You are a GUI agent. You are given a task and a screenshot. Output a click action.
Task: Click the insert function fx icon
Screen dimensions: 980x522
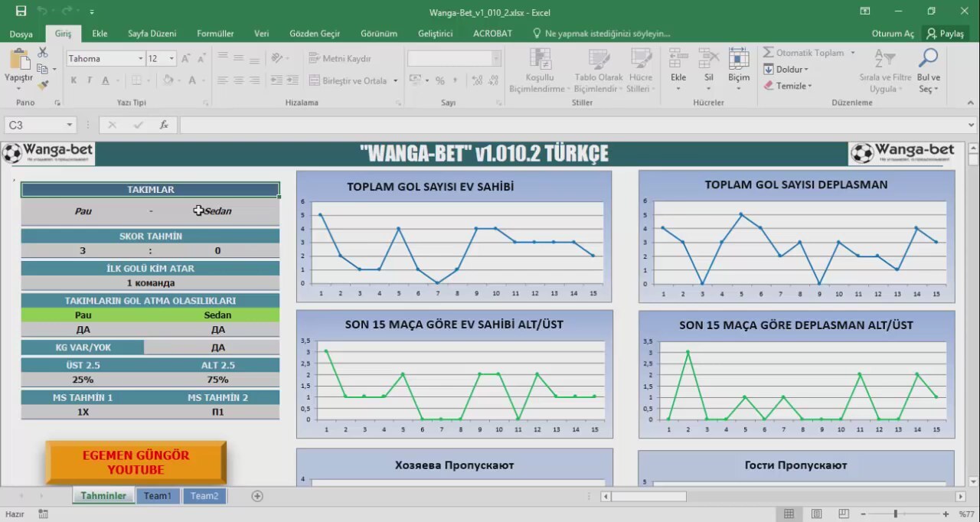(x=164, y=125)
